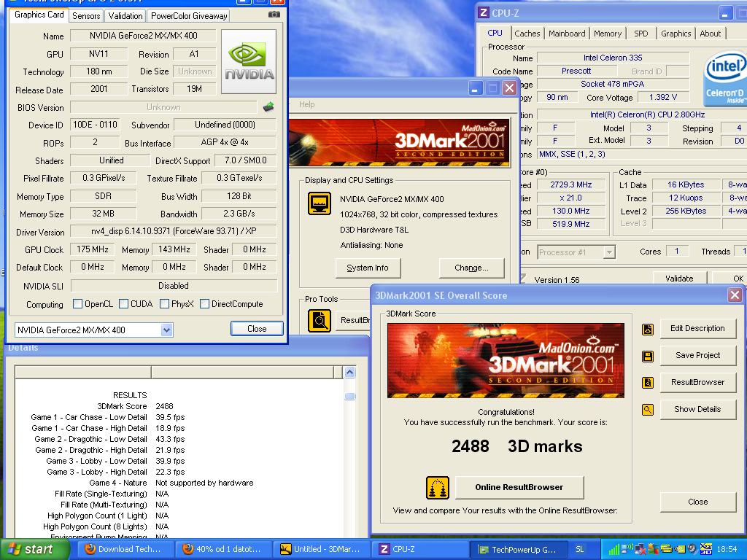Viewport: 747px width, 560px height.
Task: Switch to the CPU-Z Caches tab
Action: (x=527, y=34)
